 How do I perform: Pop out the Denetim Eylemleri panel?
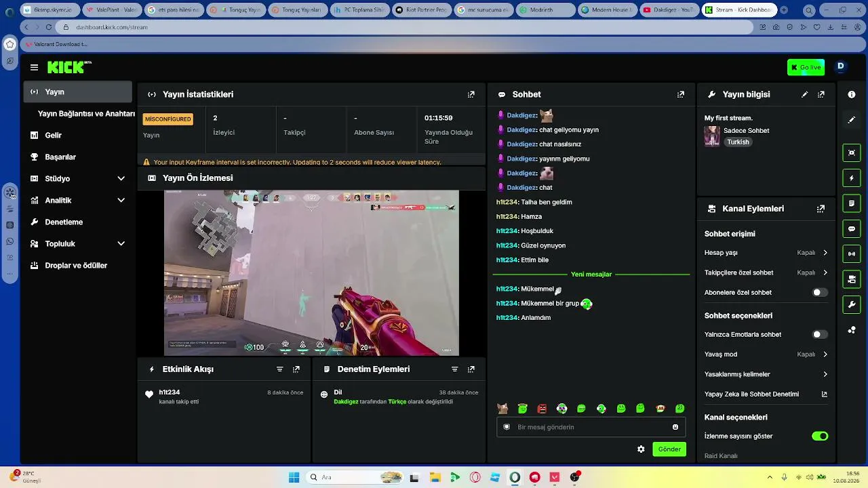471,369
